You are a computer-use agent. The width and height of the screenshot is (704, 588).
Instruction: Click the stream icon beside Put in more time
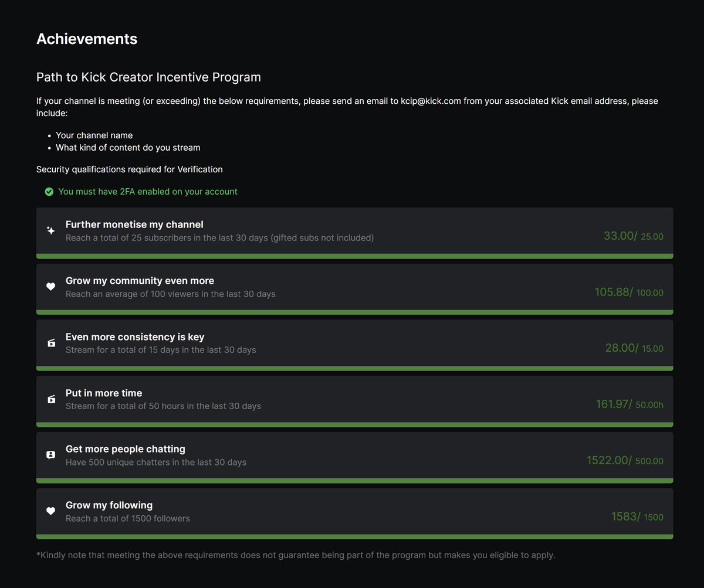click(x=51, y=399)
